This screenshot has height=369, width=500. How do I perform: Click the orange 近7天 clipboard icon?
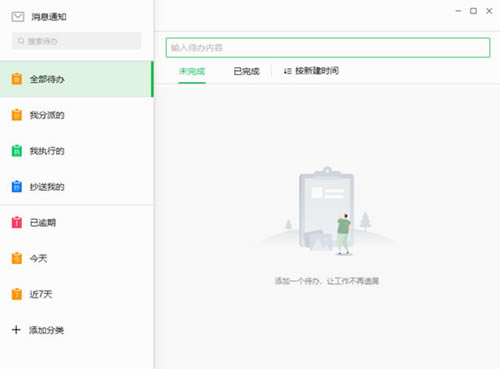click(x=17, y=294)
